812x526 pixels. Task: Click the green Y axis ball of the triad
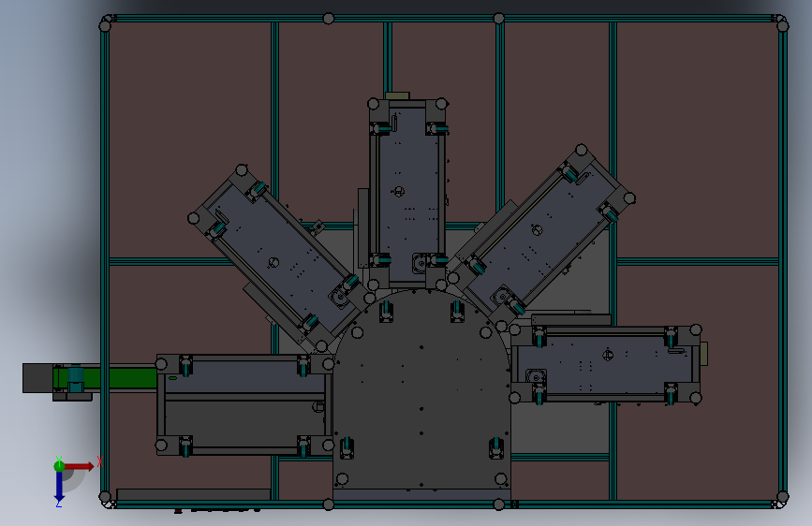click(59, 466)
